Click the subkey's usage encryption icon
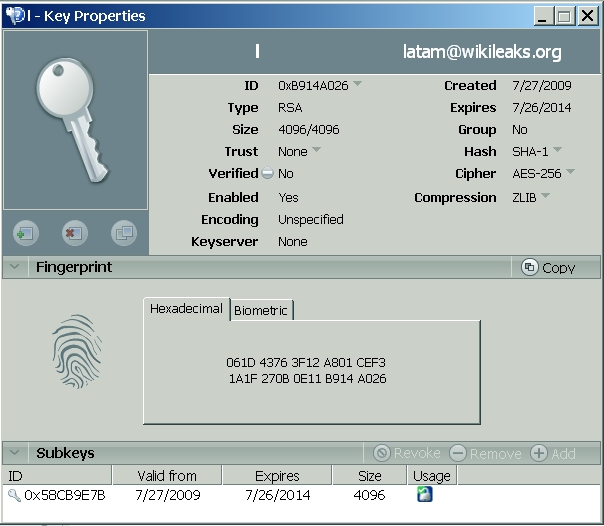The height and width of the screenshot is (526, 604). click(424, 494)
